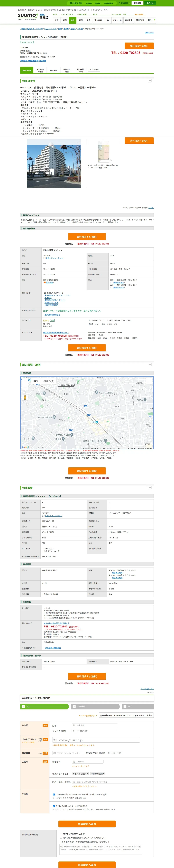Open 物件 saved properties in header
This screenshot has width=174, height=868.
(x=89, y=3)
